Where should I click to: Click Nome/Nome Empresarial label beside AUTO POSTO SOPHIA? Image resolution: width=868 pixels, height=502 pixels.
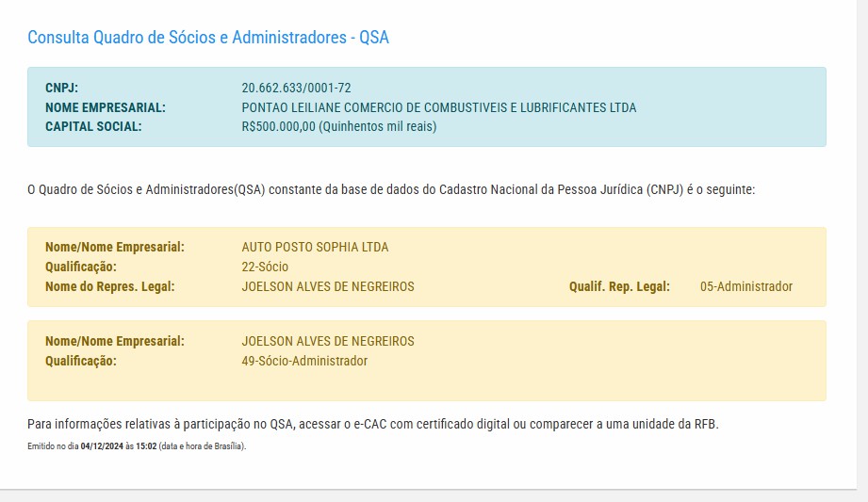[x=114, y=248]
